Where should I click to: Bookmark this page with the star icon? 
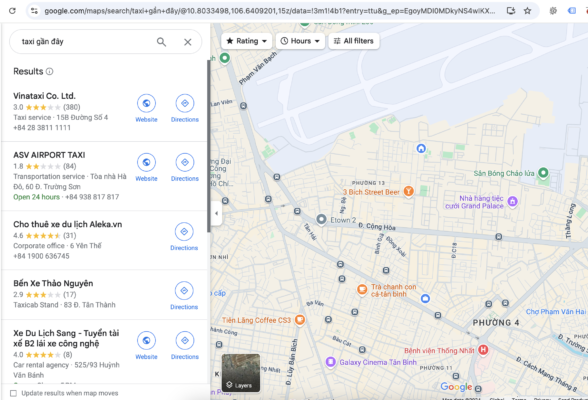(528, 11)
